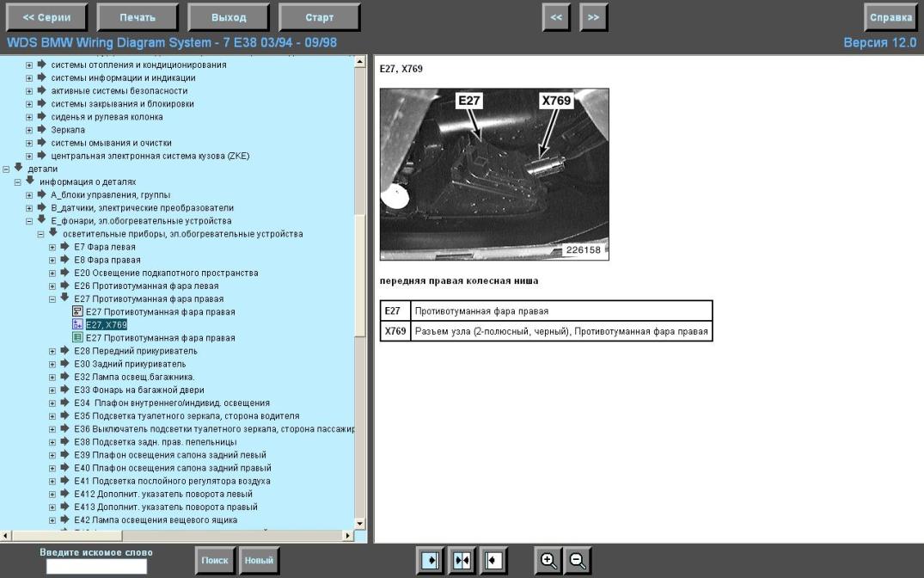Image resolution: width=924 pixels, height=578 pixels.
Task: Expand 'B_датчики, электрические преобразователи' node
Action: point(29,207)
